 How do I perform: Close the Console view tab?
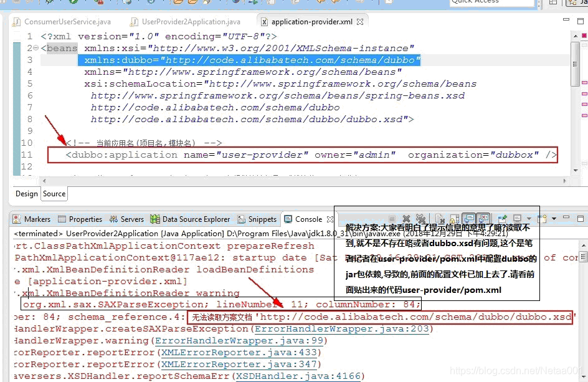point(330,219)
